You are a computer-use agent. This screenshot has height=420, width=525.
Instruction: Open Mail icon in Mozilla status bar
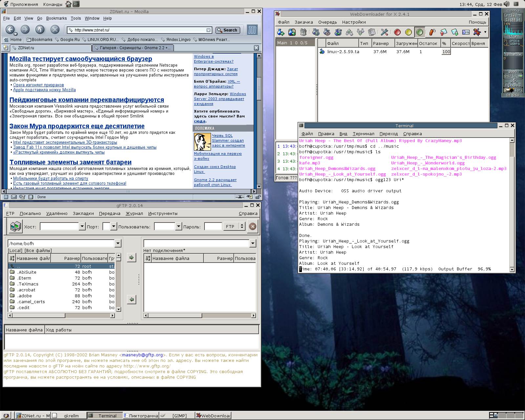(x=14, y=197)
